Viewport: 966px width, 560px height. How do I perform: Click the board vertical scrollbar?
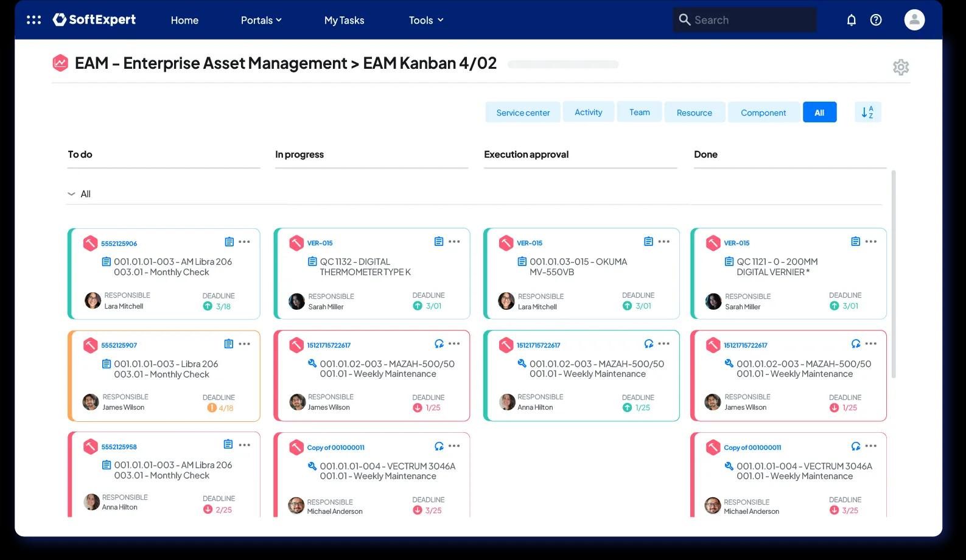tap(894, 274)
